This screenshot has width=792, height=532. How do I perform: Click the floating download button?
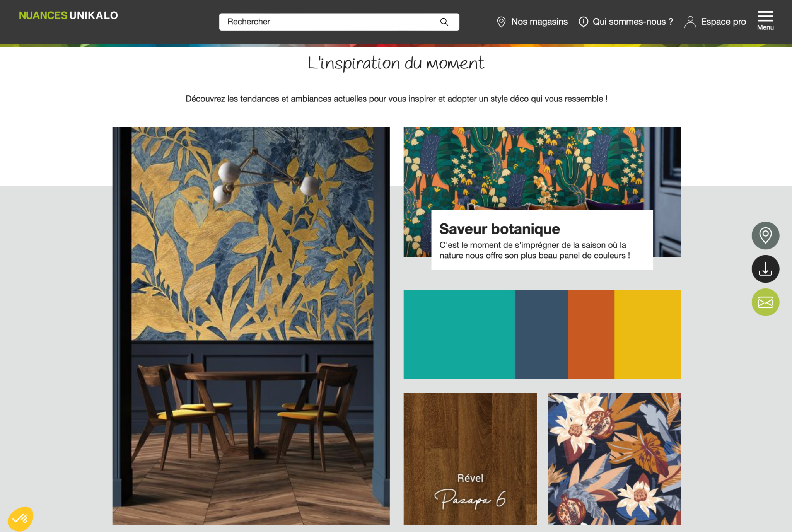pyautogui.click(x=765, y=269)
